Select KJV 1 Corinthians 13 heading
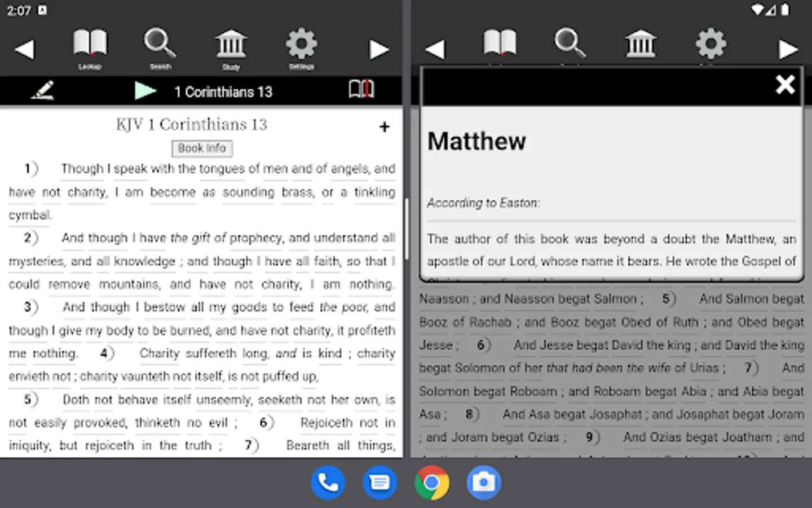The width and height of the screenshot is (812, 508). [x=192, y=124]
